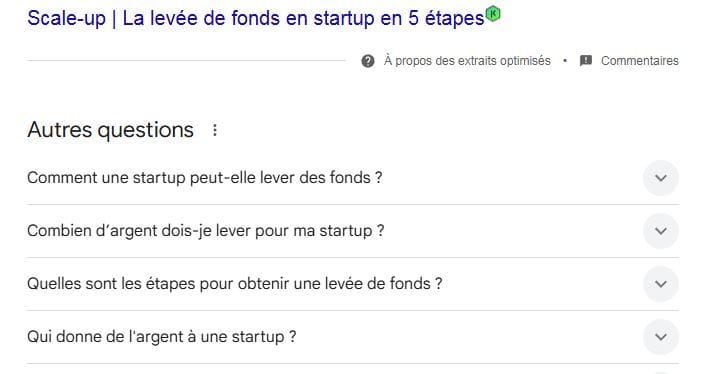Click the green K badge icon after the title
This screenshot has width=710, height=374.
493,14
